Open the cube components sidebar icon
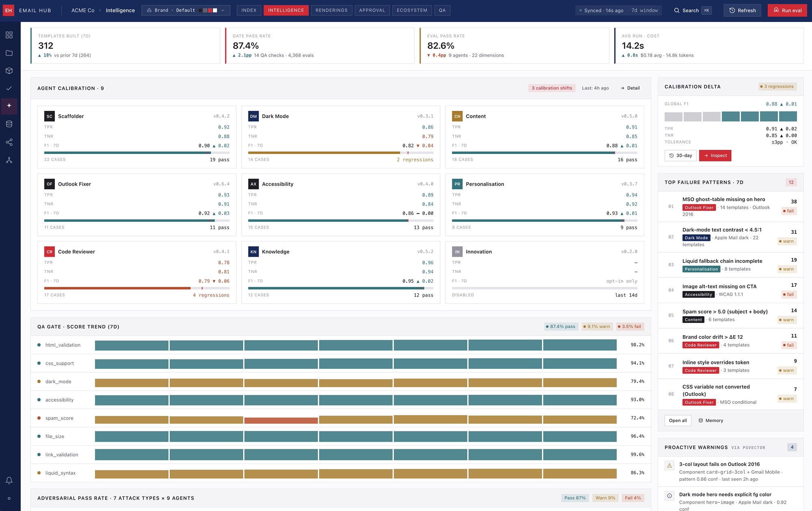Screen dimensions: 812x511 9,71
